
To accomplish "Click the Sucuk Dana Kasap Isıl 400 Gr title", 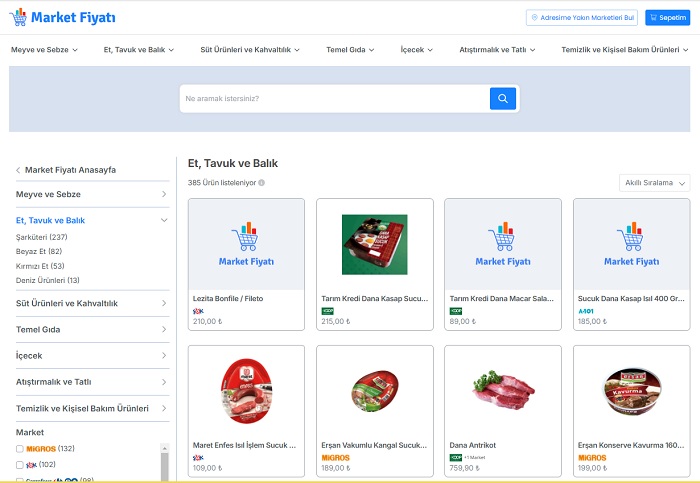I will 631,299.
